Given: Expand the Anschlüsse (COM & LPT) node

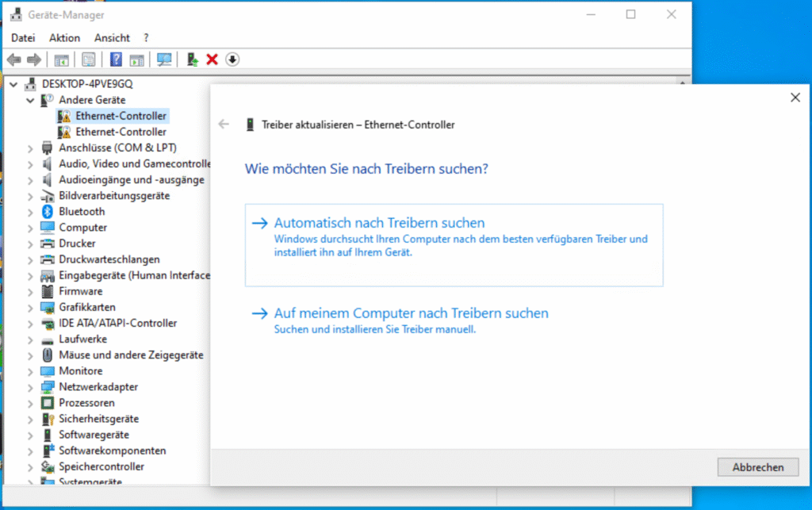Looking at the screenshot, I should [30, 148].
